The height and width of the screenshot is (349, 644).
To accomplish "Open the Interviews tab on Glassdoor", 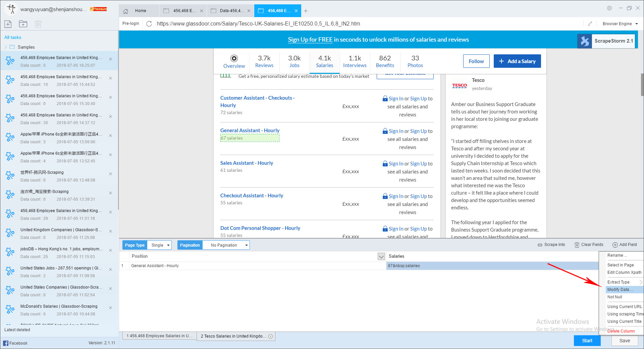I will tap(355, 61).
